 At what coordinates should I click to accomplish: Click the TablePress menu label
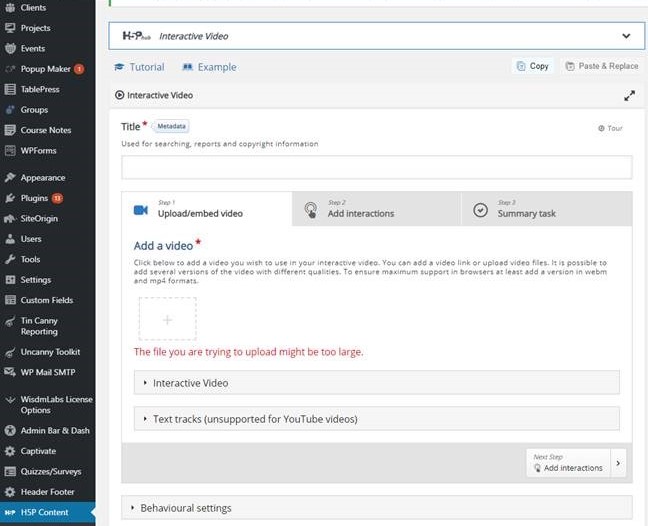(40, 89)
